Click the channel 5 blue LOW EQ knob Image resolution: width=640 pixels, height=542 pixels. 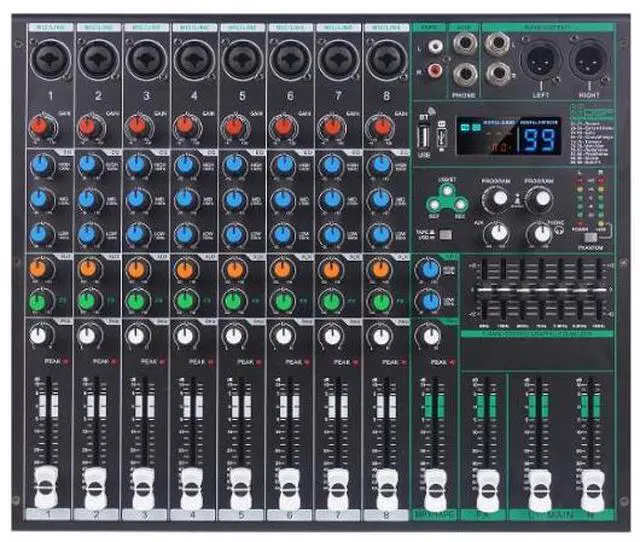click(x=234, y=234)
